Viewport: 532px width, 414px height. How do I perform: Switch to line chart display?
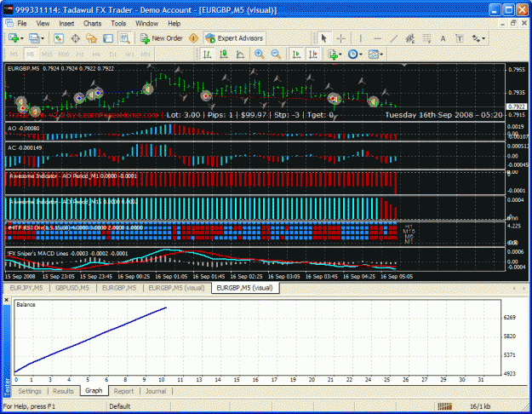pyautogui.click(x=240, y=54)
